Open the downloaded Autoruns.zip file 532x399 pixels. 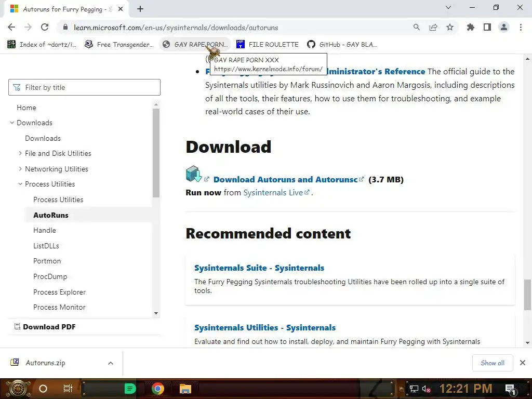click(46, 363)
